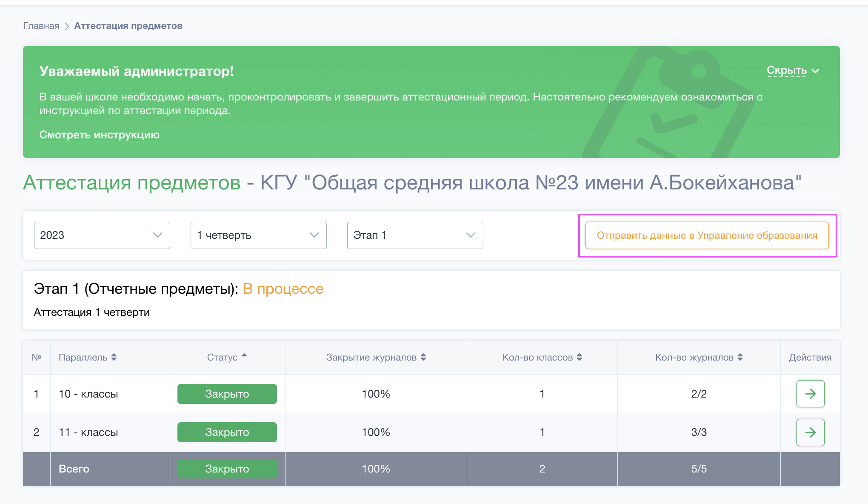Open the Этап 1 stage dropdown
868x504 pixels.
tap(415, 235)
